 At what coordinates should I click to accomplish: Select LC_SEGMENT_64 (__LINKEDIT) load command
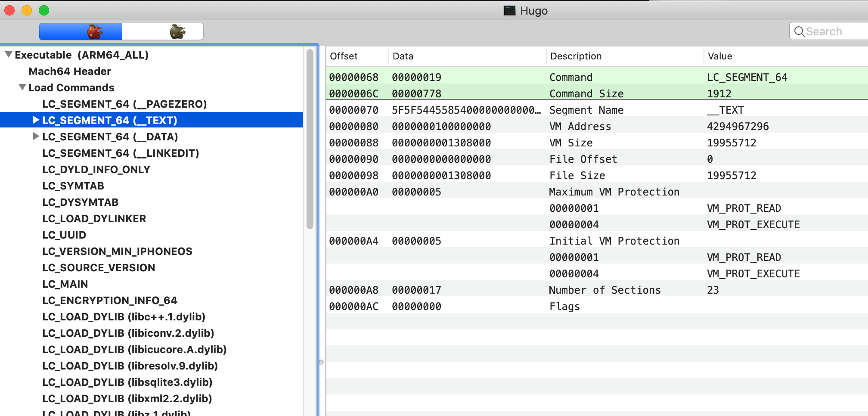click(x=121, y=153)
